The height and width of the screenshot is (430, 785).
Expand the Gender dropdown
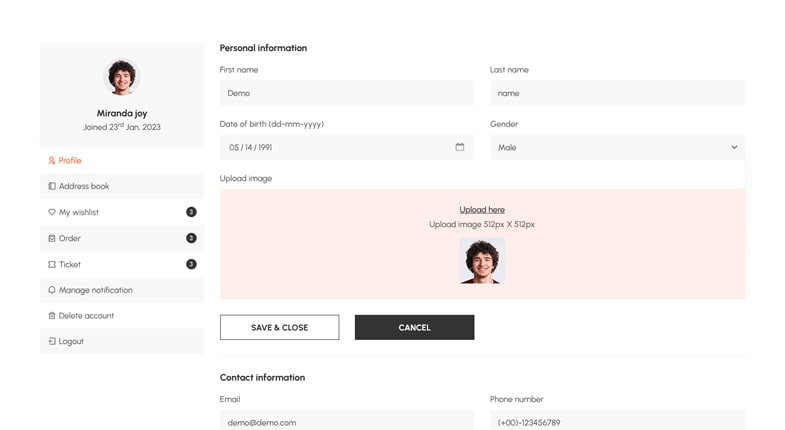(x=616, y=147)
